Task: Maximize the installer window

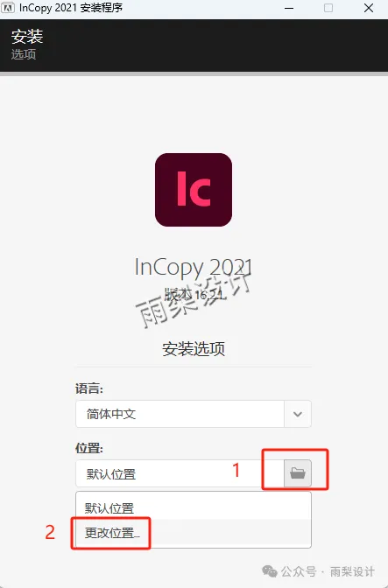Action: click(328, 8)
